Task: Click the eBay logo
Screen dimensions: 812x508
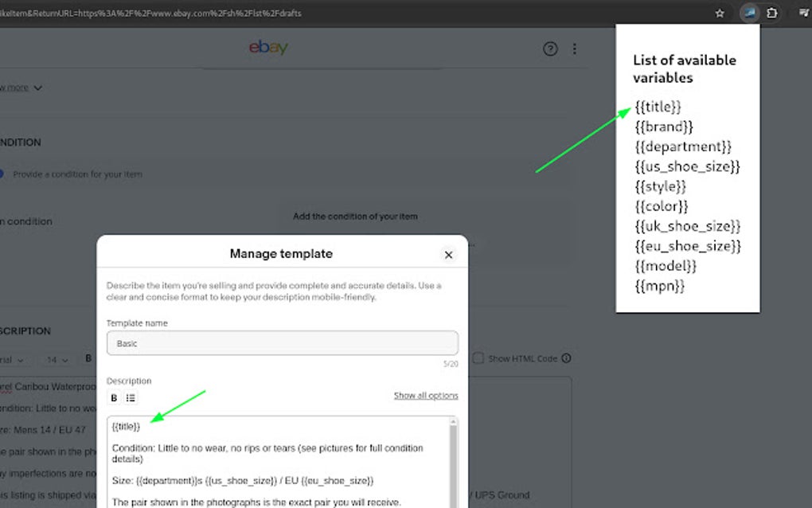Action: coord(268,47)
